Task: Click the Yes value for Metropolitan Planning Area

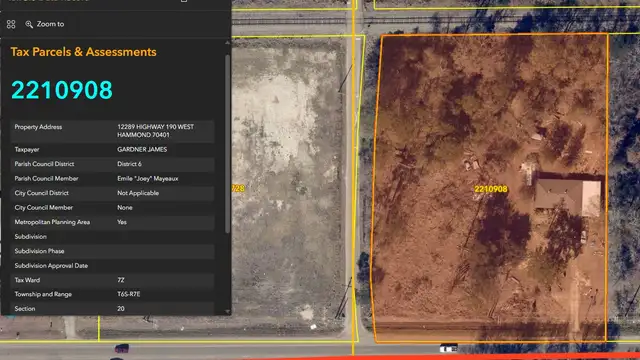Action: pyautogui.click(x=122, y=222)
